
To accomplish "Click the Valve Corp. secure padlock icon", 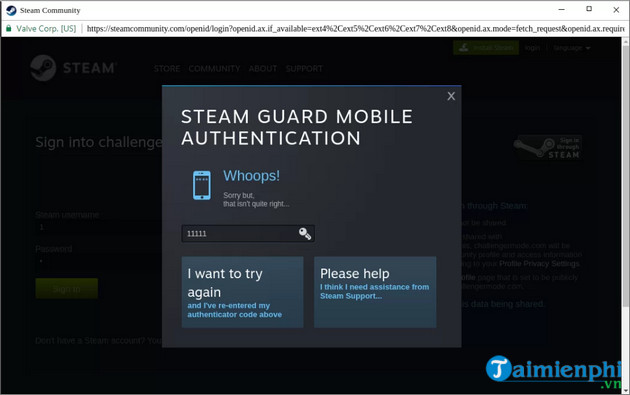I will tap(8, 29).
